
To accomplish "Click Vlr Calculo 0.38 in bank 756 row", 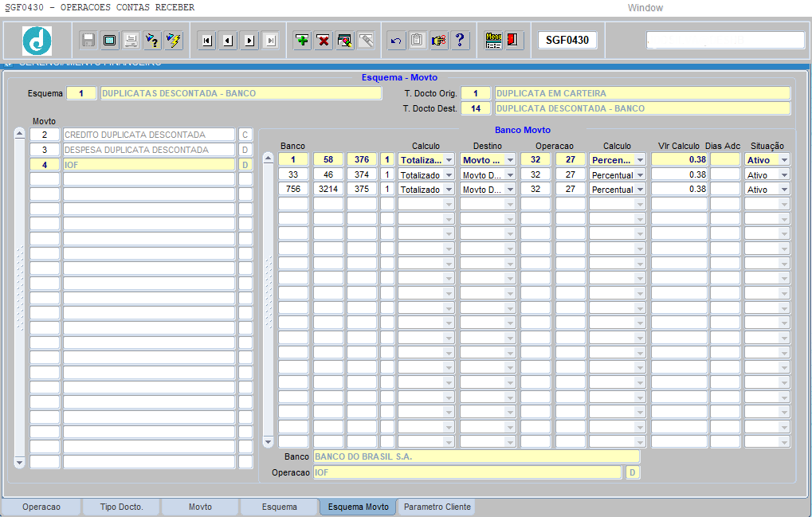I will coord(680,190).
